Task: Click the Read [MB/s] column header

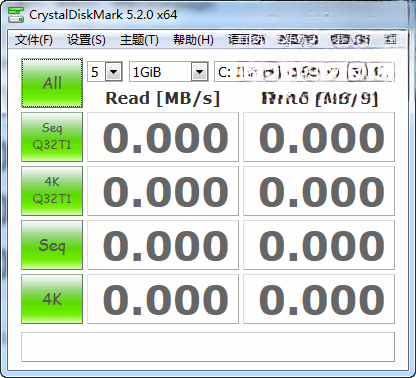Action: coord(163,98)
